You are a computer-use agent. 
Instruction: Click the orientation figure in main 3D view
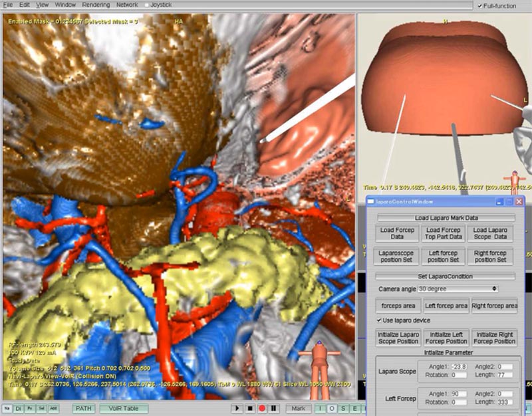[319, 370]
